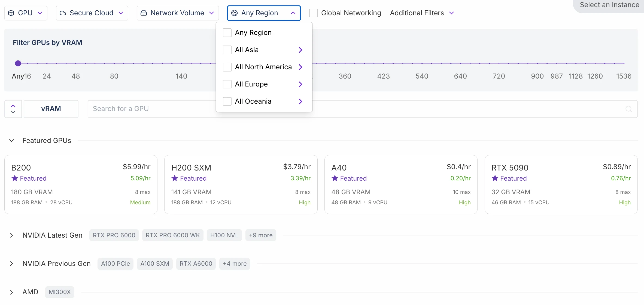Screen dimensions: 644x305
Task: Click the Medium availability label on B200
Action: point(140,203)
